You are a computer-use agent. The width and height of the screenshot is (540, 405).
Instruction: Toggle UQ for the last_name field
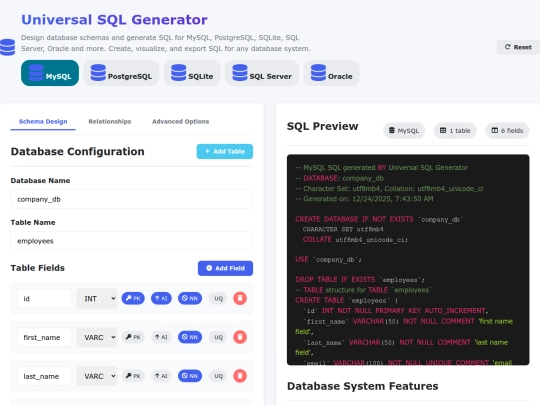tap(218, 376)
